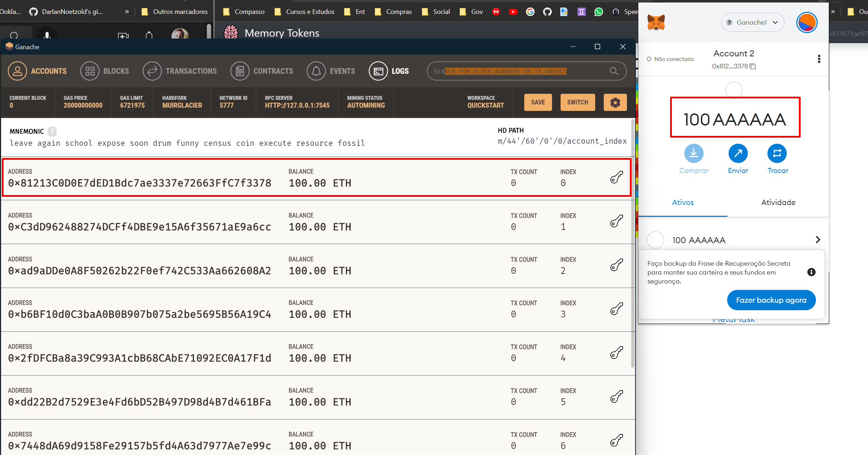This screenshot has width=868, height=455.
Task: Click the Fazer backup agora button
Action: tap(771, 300)
